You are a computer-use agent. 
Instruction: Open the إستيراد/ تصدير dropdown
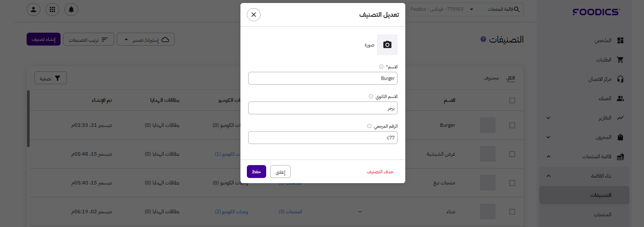click(146, 40)
